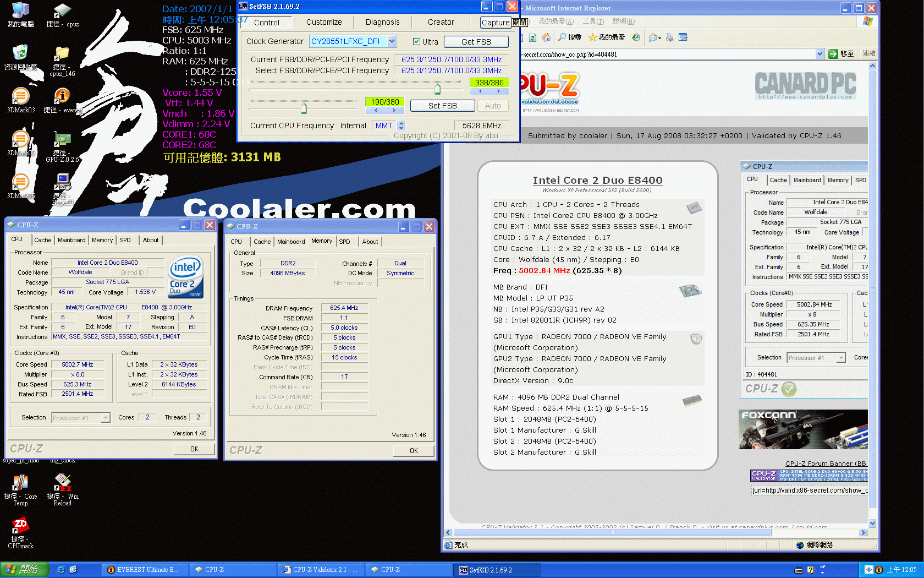Open the Everest shortcut on desktop
This screenshot has height=578, width=924.
(x=62, y=99)
